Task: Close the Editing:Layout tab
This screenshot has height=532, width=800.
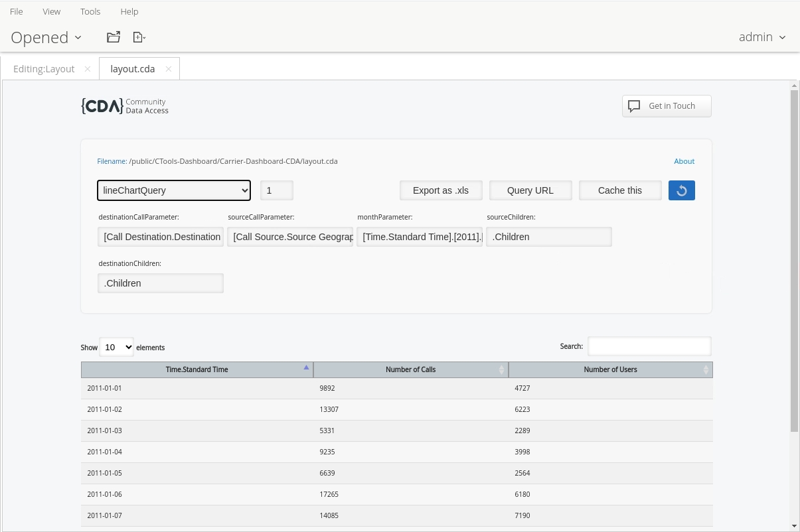Action: coord(88,69)
